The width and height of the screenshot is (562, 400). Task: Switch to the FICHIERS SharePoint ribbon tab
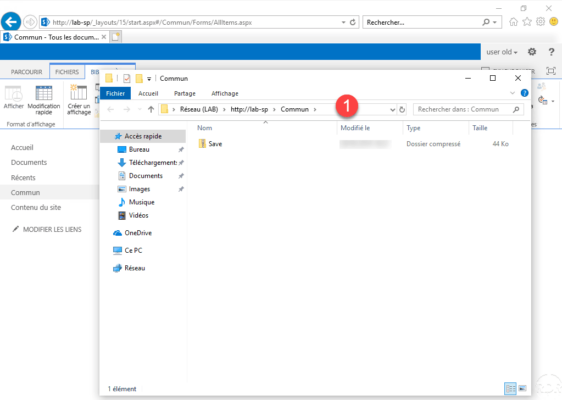[67, 72]
